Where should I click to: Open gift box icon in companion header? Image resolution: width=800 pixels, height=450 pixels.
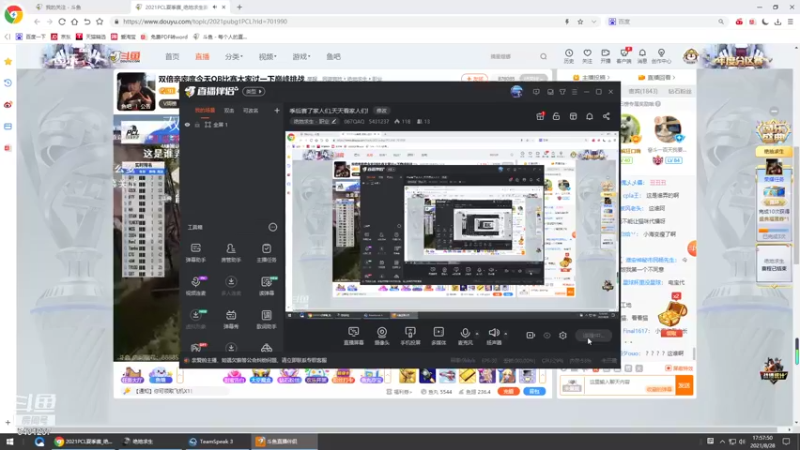540,116
